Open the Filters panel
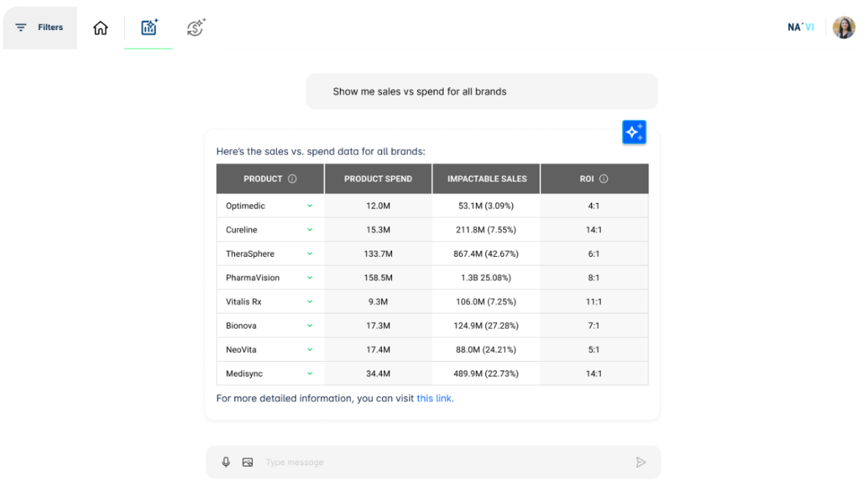 click(x=40, y=28)
